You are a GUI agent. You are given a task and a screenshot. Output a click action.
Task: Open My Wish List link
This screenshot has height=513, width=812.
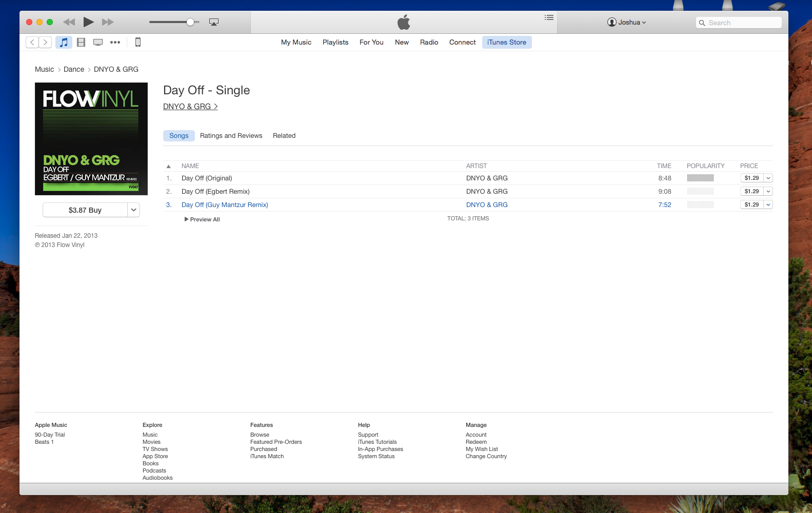pyautogui.click(x=482, y=449)
